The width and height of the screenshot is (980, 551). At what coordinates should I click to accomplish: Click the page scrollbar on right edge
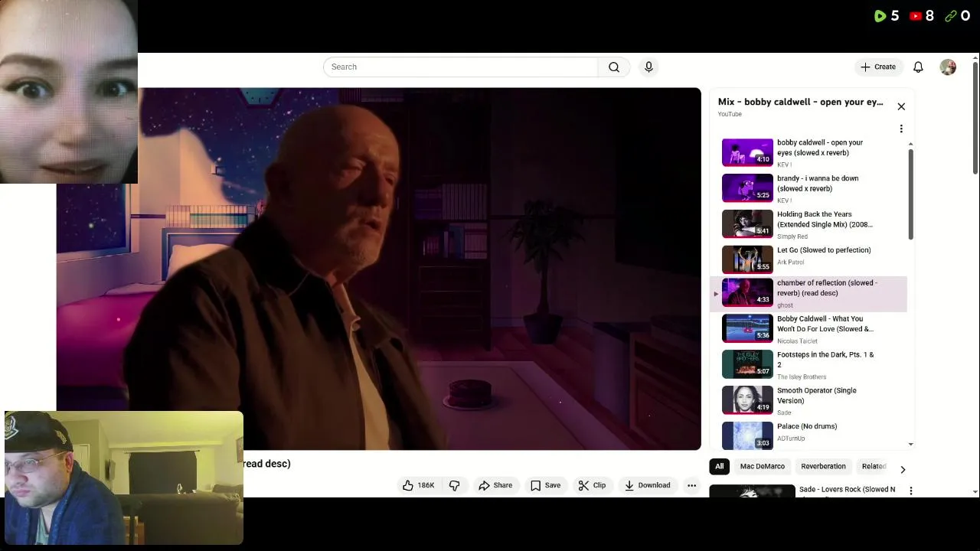click(x=975, y=119)
